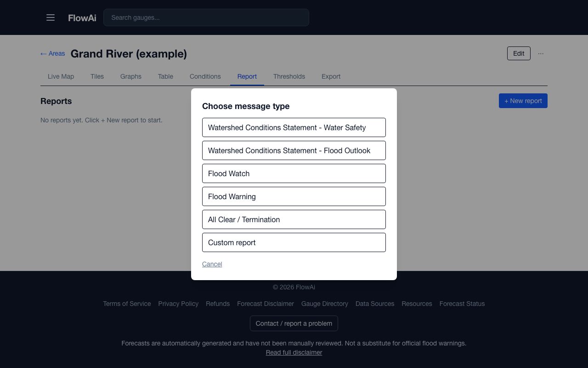Click the Reports section heading

point(56,101)
